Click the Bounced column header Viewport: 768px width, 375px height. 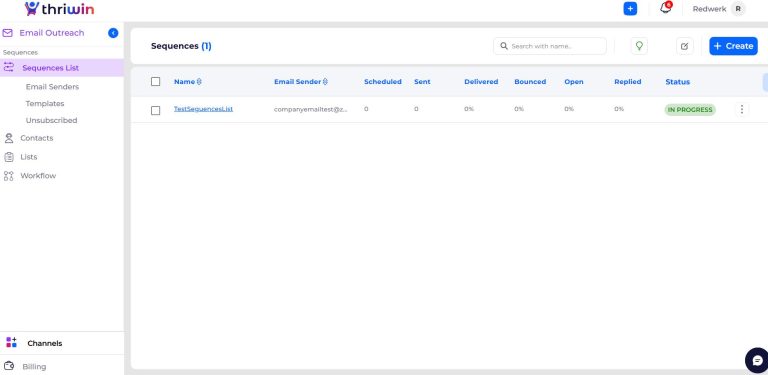[x=530, y=82]
